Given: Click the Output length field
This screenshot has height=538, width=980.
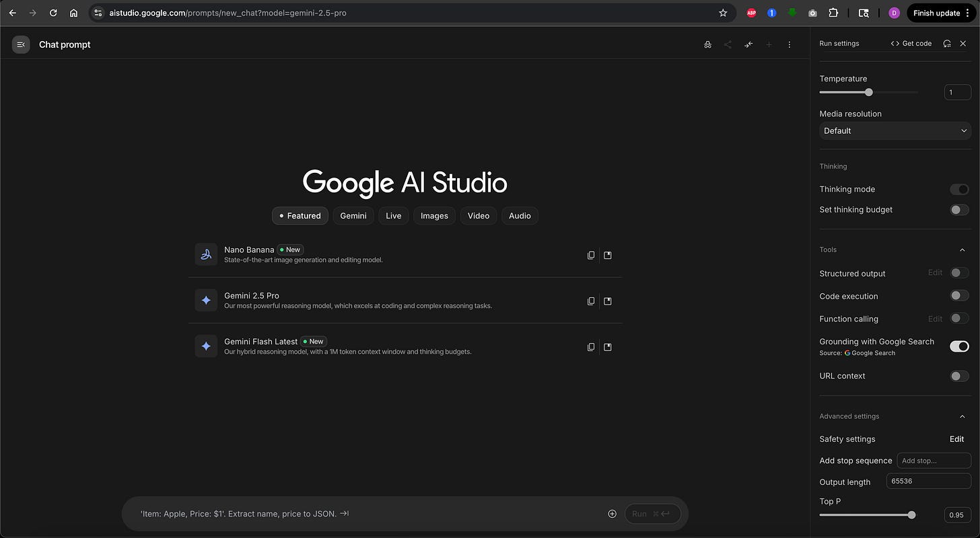Looking at the screenshot, I should click(x=929, y=481).
